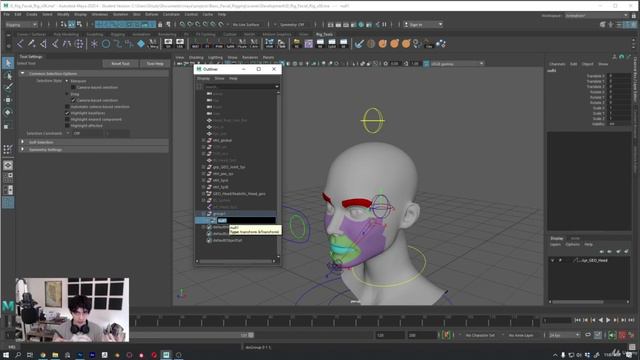The width and height of the screenshot is (640, 360).
Task: Click the No Live Surface field
Action: [x=246, y=24]
